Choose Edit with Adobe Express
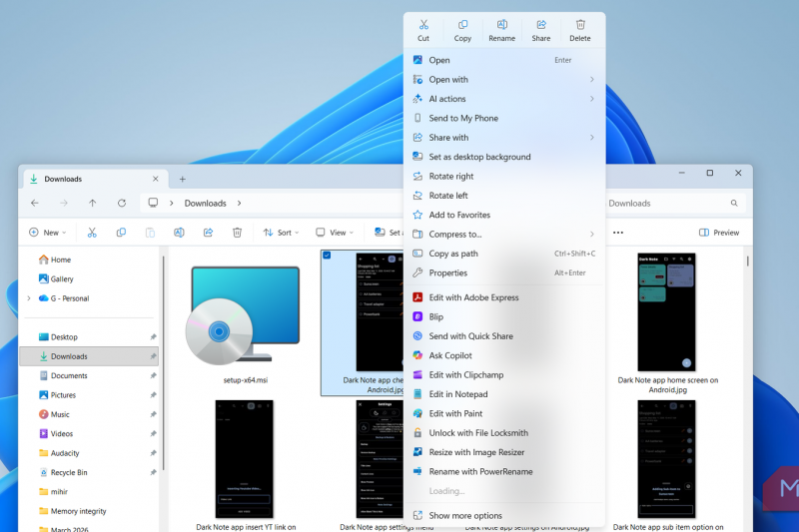 click(x=504, y=297)
